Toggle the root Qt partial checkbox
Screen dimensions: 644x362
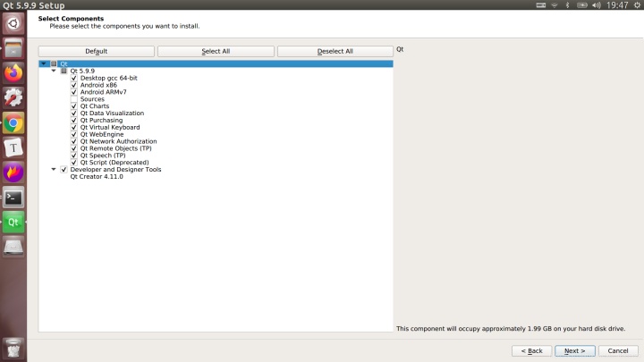click(54, 63)
